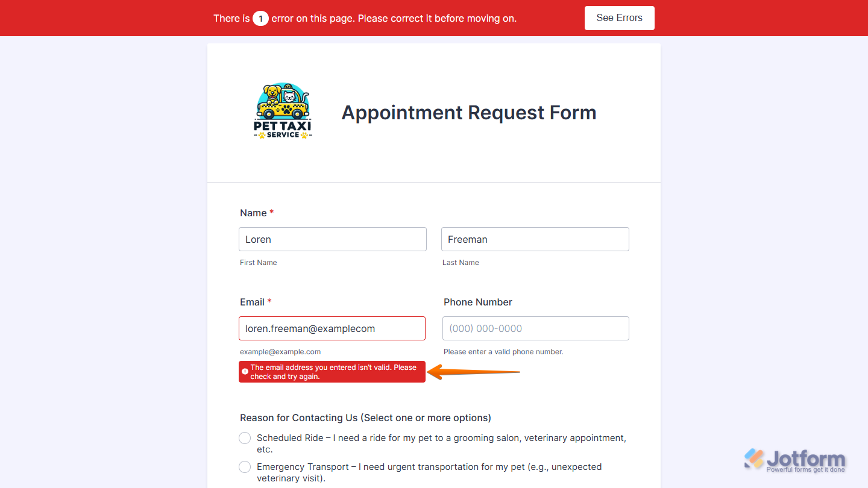Click the error count badge in banner

260,19
